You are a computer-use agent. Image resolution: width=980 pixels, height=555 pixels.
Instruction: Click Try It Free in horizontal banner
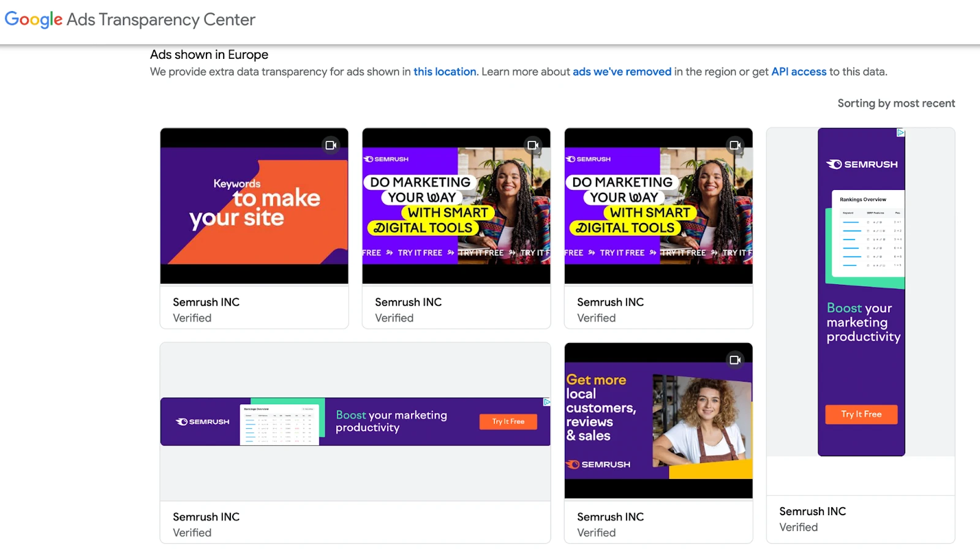508,421
